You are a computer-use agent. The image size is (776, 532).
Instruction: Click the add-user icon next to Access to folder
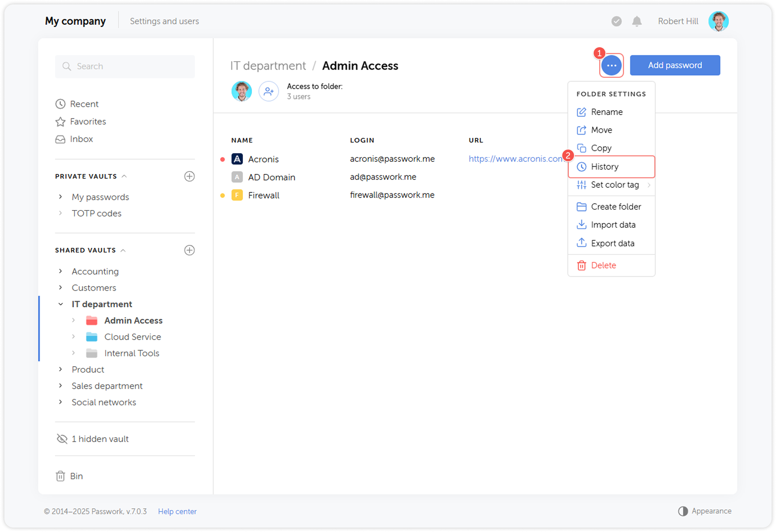point(269,91)
